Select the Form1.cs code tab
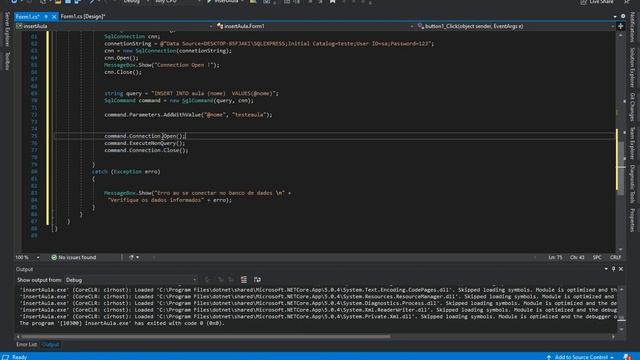Viewport: 640px width, 360px height. click(x=27, y=17)
